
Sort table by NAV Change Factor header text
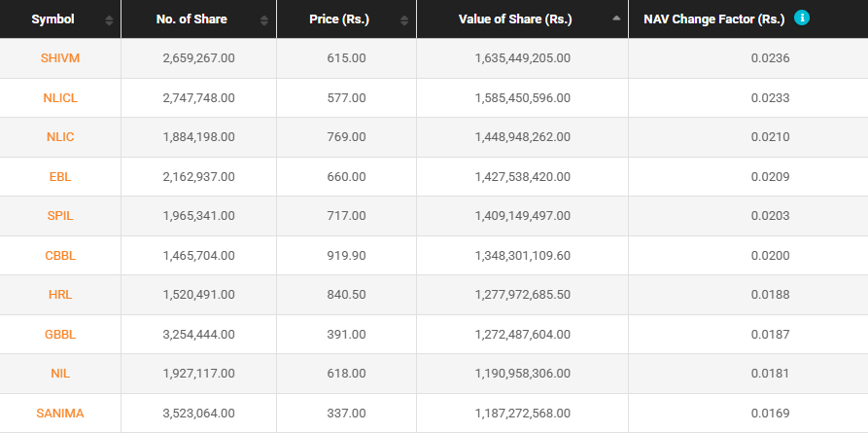[713, 18]
